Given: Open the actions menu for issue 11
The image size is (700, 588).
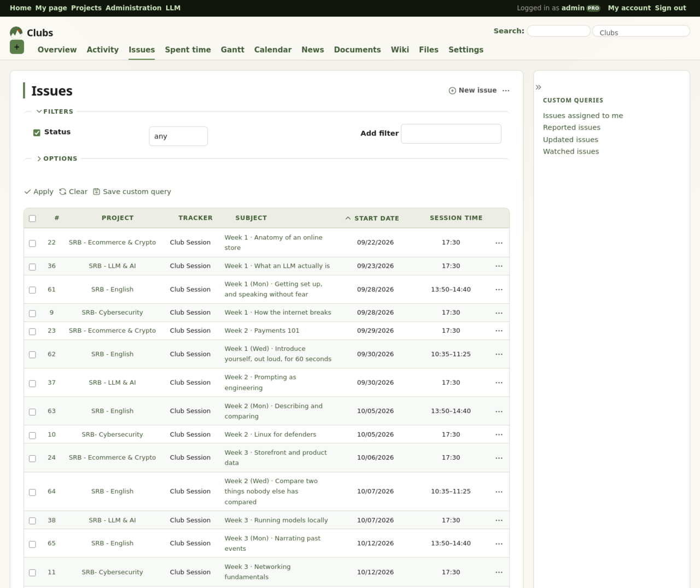Looking at the screenshot, I should [x=499, y=572].
